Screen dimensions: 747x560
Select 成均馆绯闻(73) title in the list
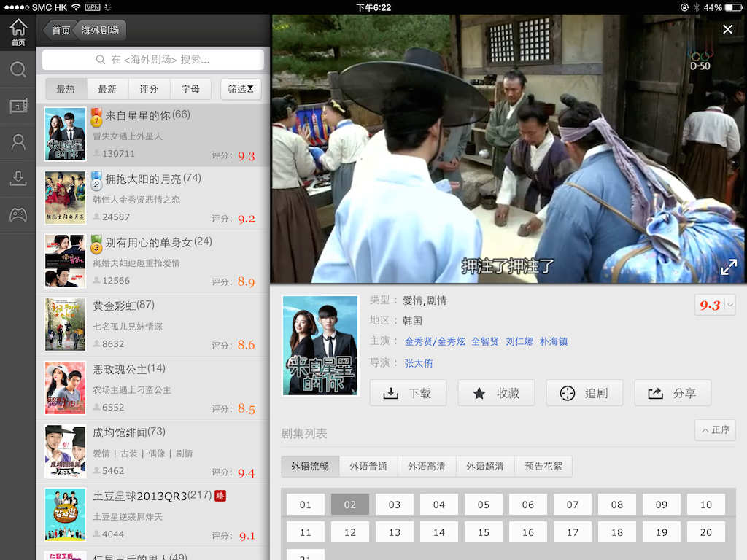click(x=129, y=432)
